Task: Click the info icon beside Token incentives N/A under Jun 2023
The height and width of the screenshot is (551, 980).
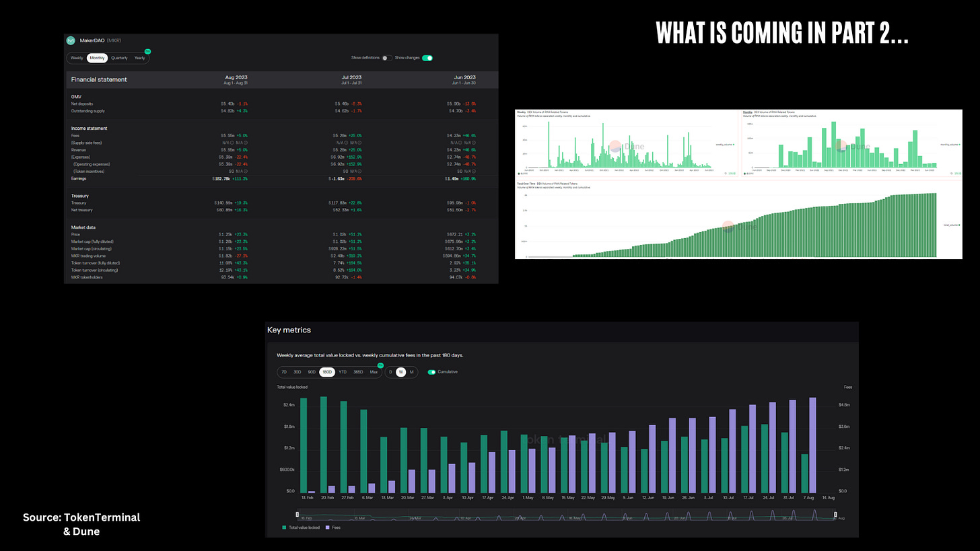Action: 474,172
